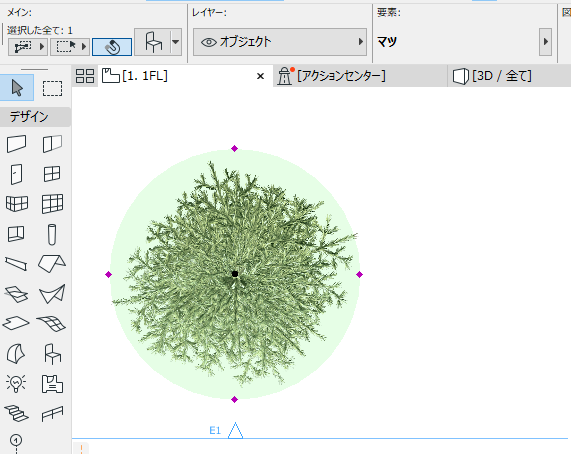Choose the Stair tool
The height and width of the screenshot is (454, 571).
[x=16, y=414]
